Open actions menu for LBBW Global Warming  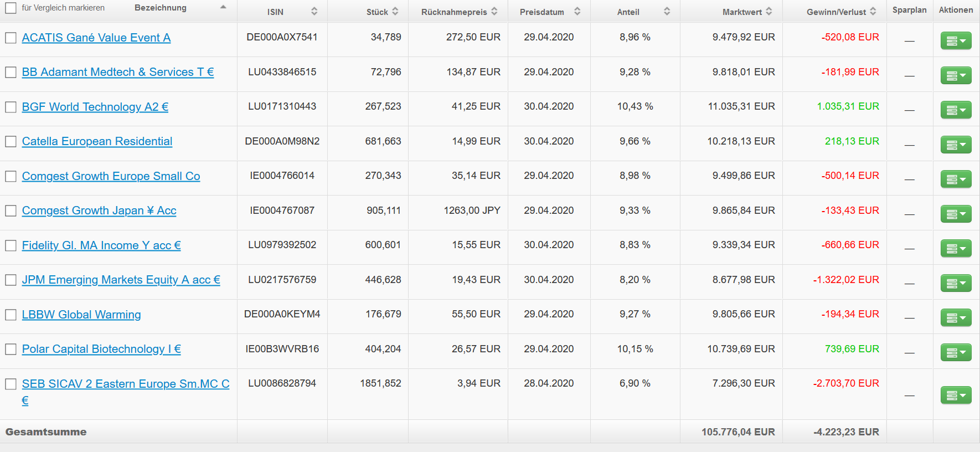pos(956,317)
